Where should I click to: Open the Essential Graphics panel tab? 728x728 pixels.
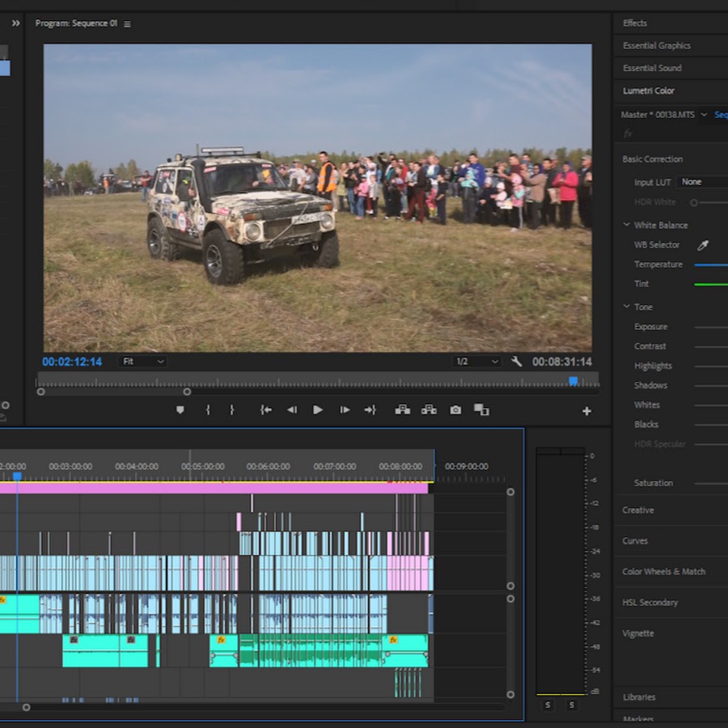tap(656, 45)
